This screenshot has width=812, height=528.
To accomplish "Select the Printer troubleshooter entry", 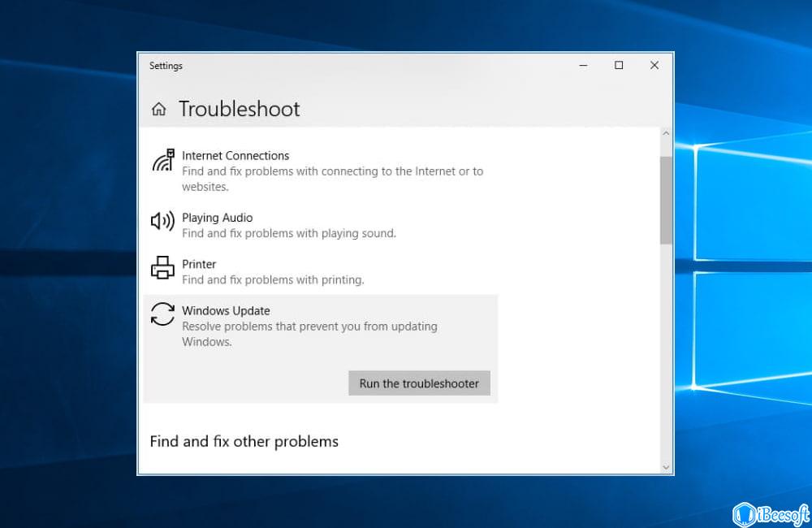I will click(198, 265).
